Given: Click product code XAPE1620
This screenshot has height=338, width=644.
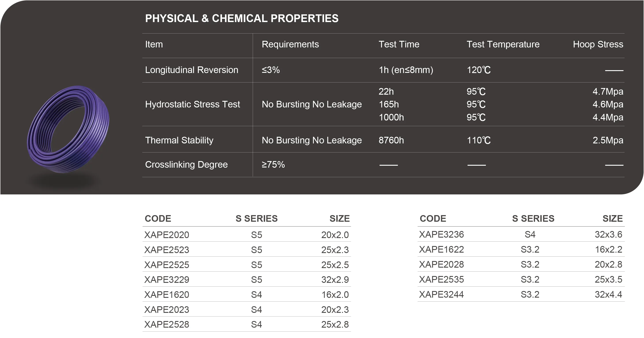Looking at the screenshot, I should pyautogui.click(x=167, y=295).
